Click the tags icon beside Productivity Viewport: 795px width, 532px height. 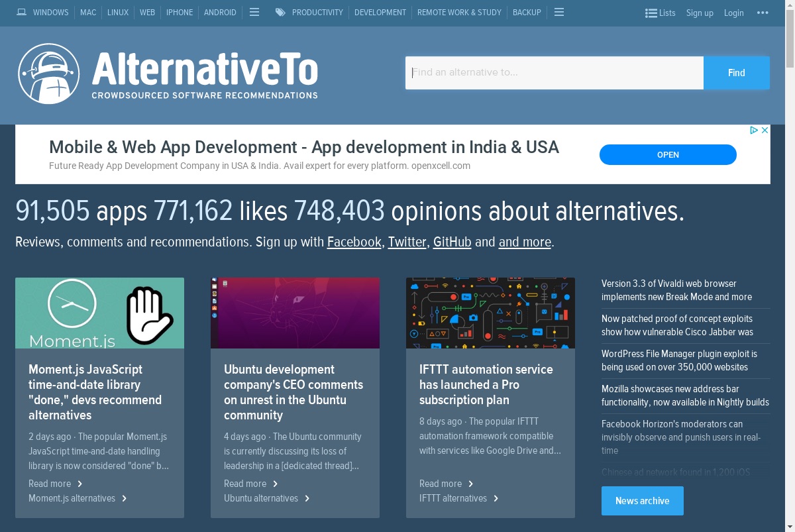tap(281, 12)
